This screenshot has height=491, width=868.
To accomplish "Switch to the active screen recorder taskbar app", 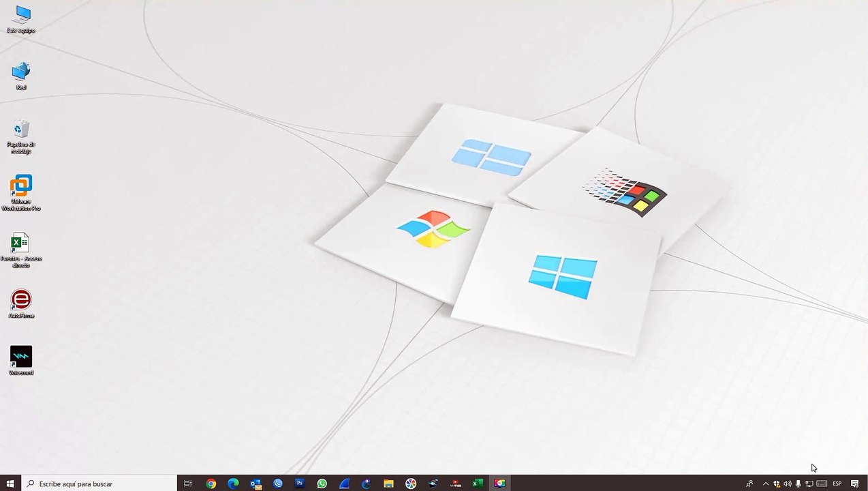I will coord(500,483).
